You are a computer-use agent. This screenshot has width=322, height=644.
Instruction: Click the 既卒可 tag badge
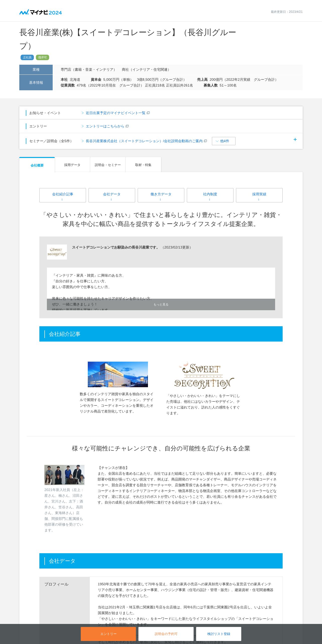click(42, 57)
